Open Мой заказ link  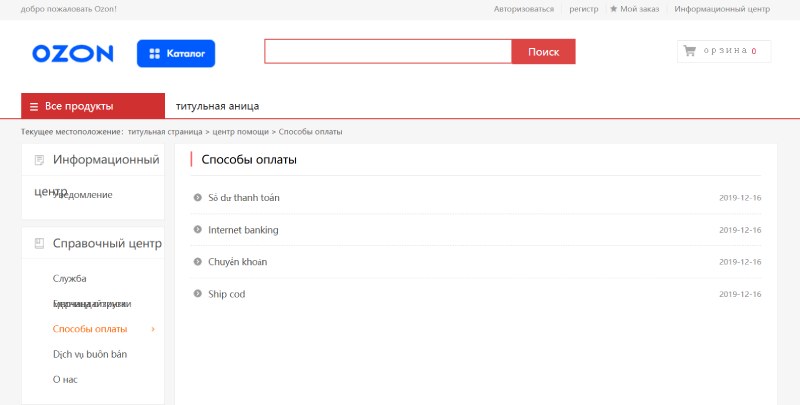(639, 9)
